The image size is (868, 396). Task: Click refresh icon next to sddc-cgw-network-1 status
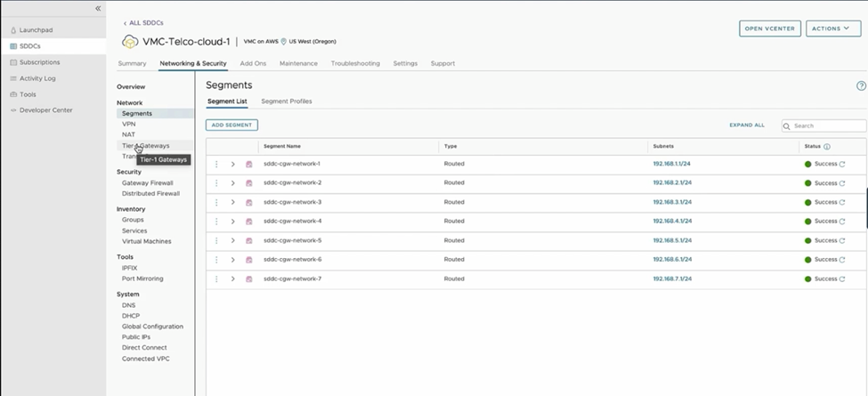click(842, 165)
